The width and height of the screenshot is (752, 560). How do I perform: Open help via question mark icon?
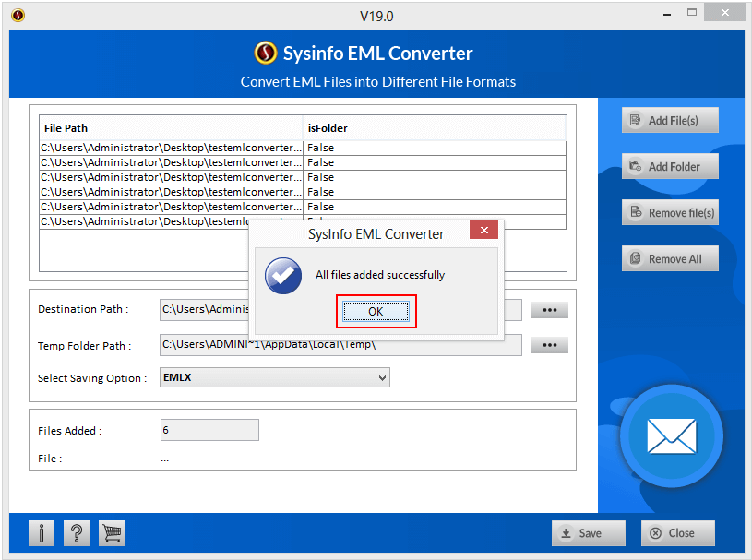pyautogui.click(x=77, y=532)
